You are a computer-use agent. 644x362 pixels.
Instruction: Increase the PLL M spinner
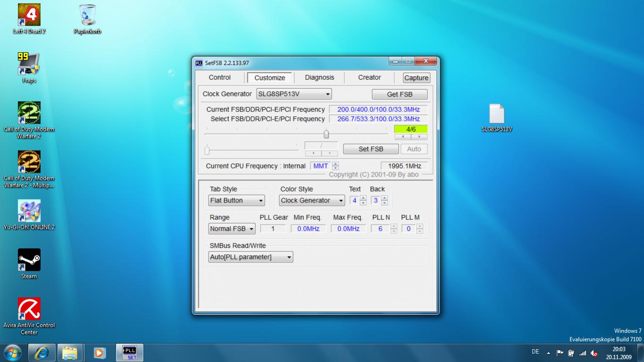tap(420, 227)
